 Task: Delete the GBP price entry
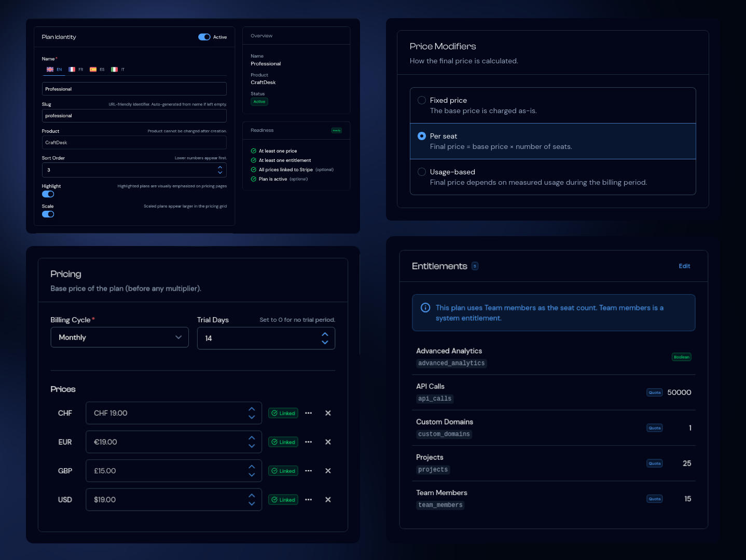[x=328, y=471]
